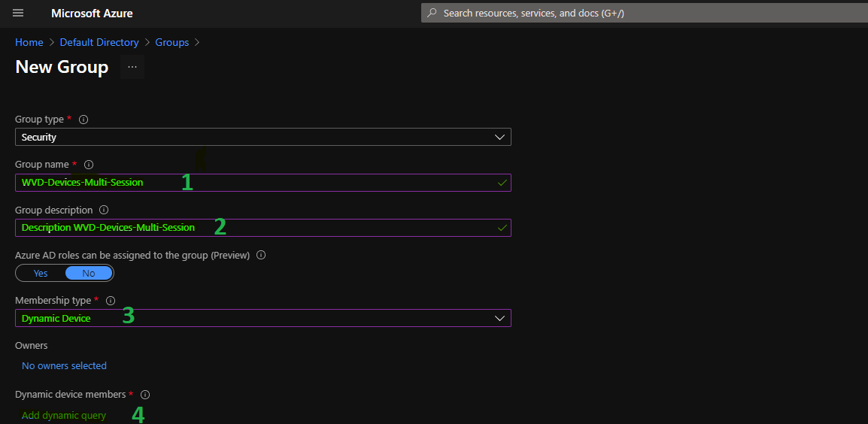Click info icon next to Group type

83,119
